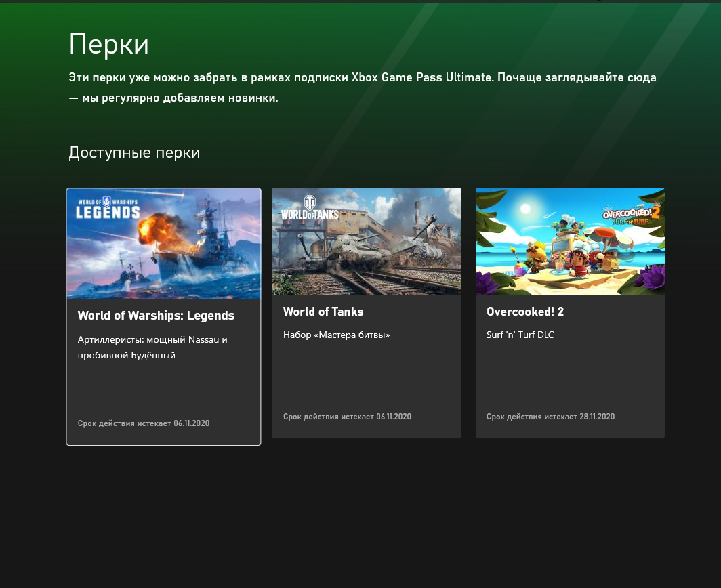Click description 'Артиллеристы: мощный Nassau и пробивной Будённый'
Image resolution: width=721 pixels, height=588 pixels.
tap(152, 347)
